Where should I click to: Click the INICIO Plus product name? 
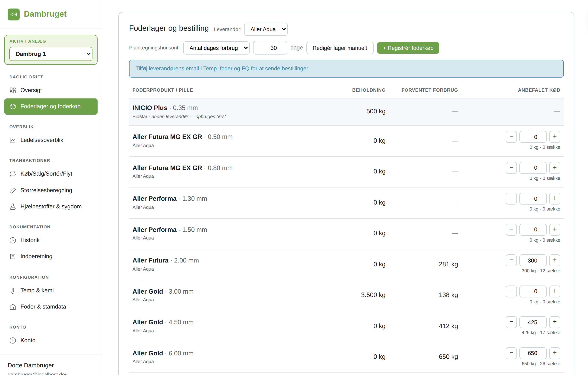coord(150,108)
